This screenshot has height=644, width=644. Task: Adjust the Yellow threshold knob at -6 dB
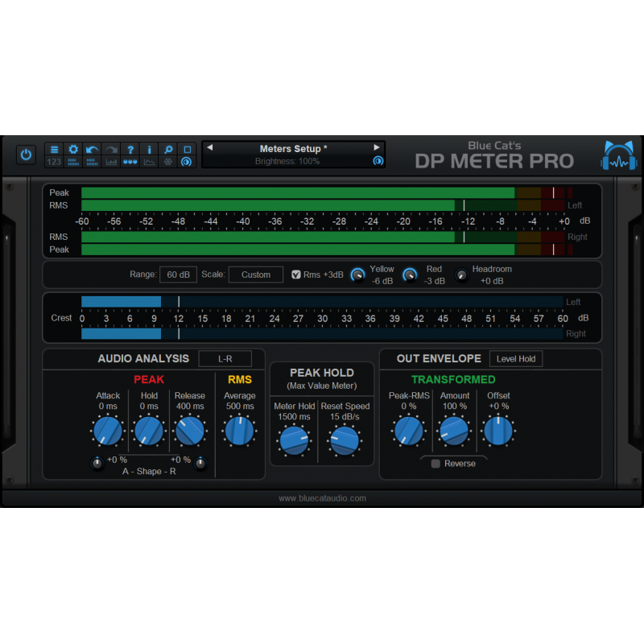coord(357,275)
